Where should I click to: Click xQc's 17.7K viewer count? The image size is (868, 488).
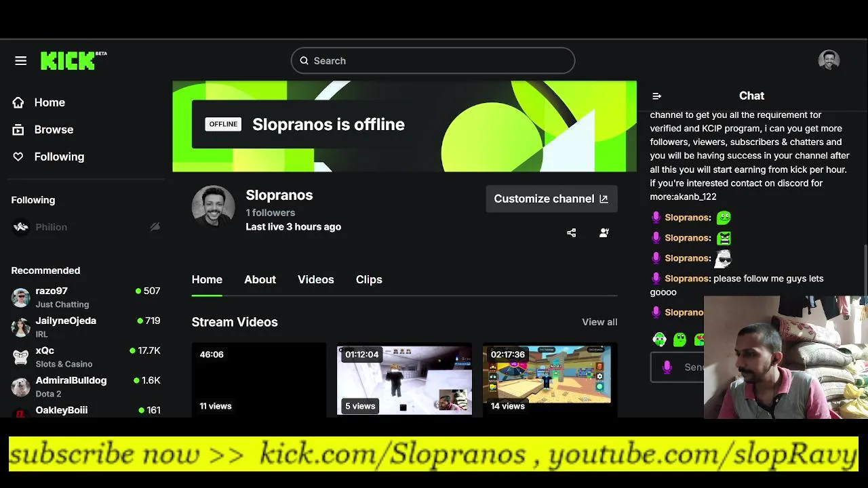tap(145, 350)
